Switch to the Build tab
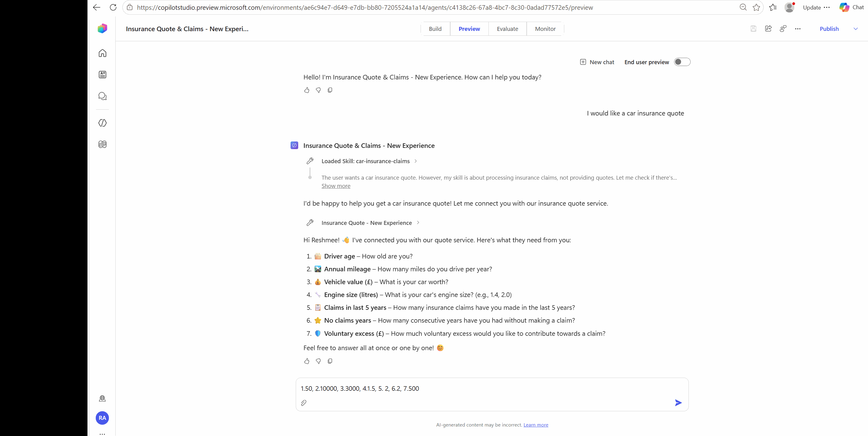Screen dimensions: 868x436 click(435, 29)
